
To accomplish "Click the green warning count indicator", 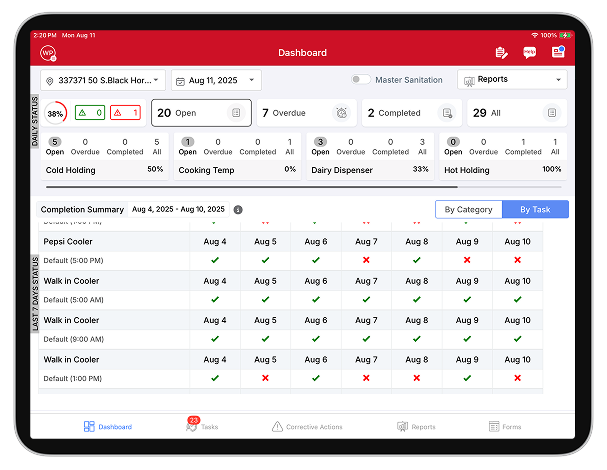I will (x=90, y=113).
